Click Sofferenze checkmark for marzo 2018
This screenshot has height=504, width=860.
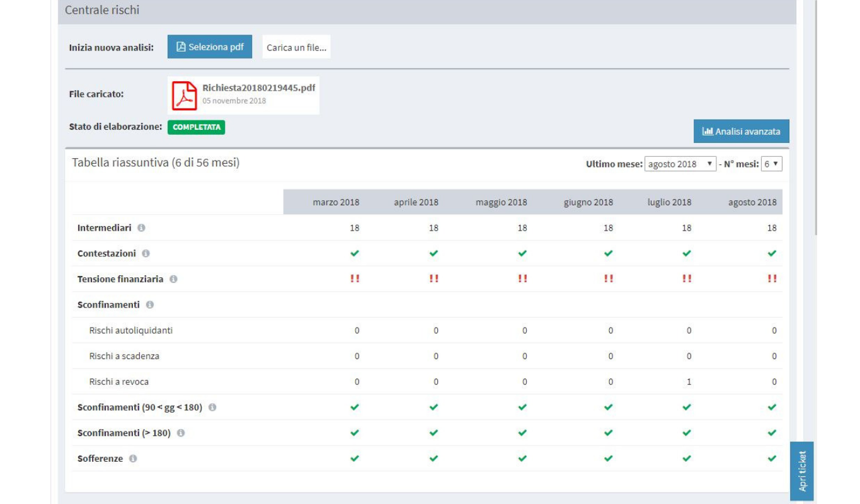click(x=355, y=459)
